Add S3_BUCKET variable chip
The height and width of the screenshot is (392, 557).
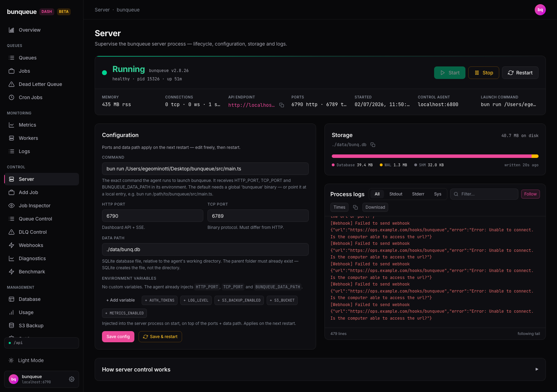(x=282, y=300)
